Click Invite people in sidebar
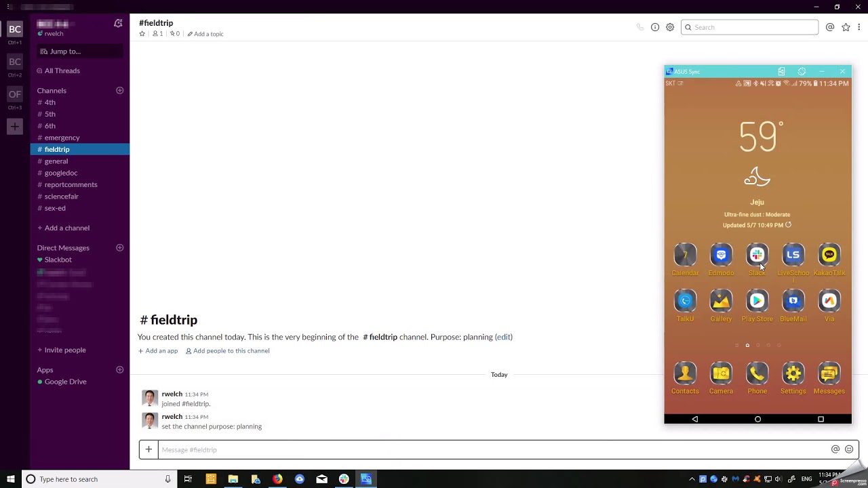This screenshot has width=868, height=488. coord(61,350)
